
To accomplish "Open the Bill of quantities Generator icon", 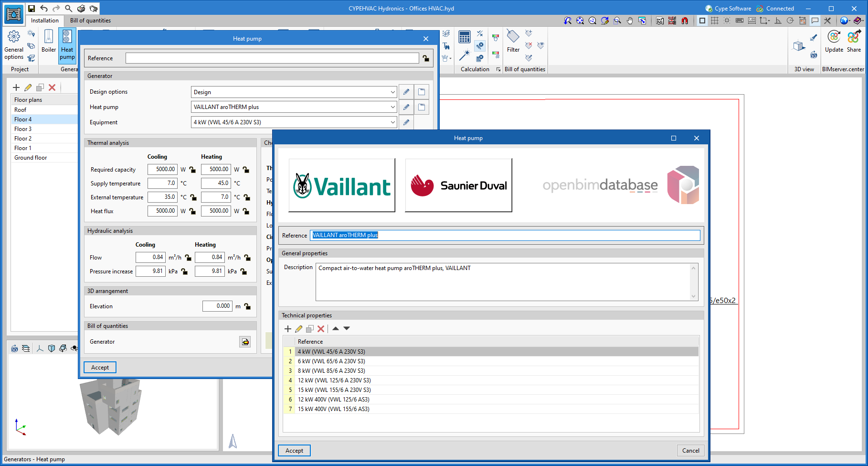I will 245,342.
